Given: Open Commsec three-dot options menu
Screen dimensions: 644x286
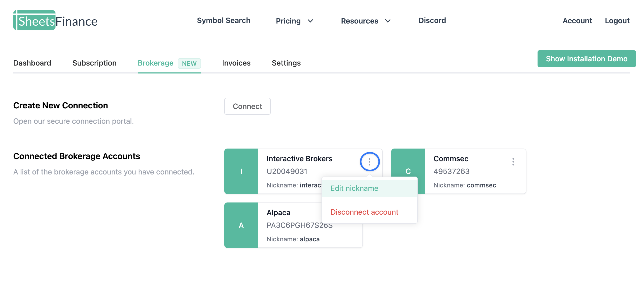Looking at the screenshot, I should 513,162.
